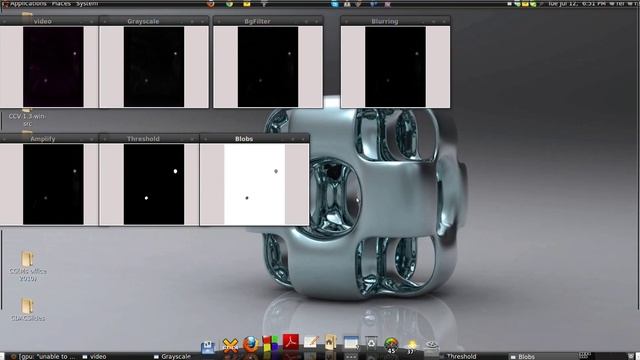
Task: Click the weather sun icon in dock
Action: (411, 347)
